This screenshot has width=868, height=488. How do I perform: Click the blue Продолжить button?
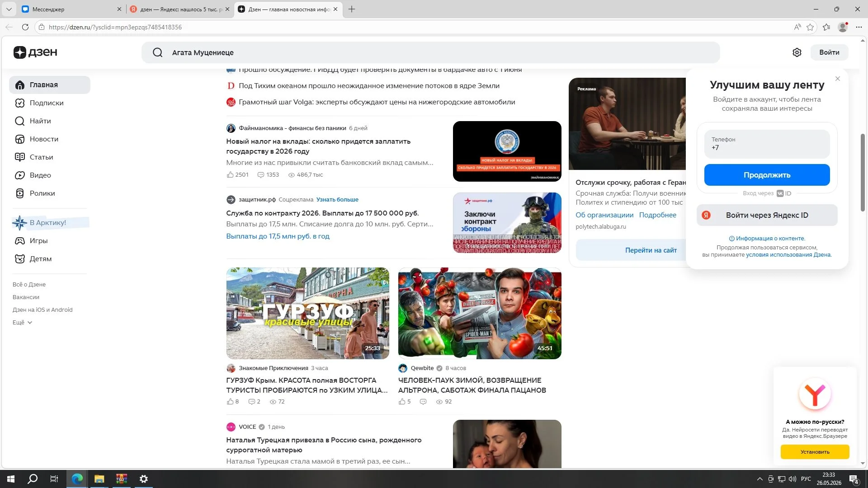(767, 175)
